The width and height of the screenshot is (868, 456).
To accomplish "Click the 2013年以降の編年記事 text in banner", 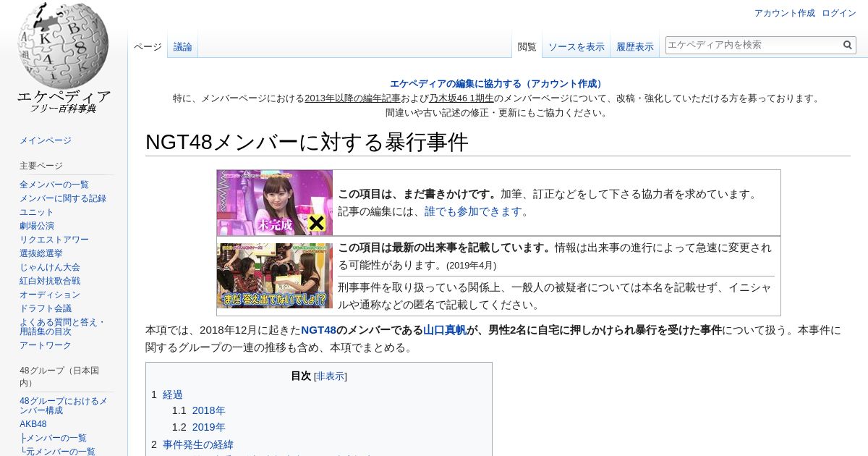I will coord(352,98).
